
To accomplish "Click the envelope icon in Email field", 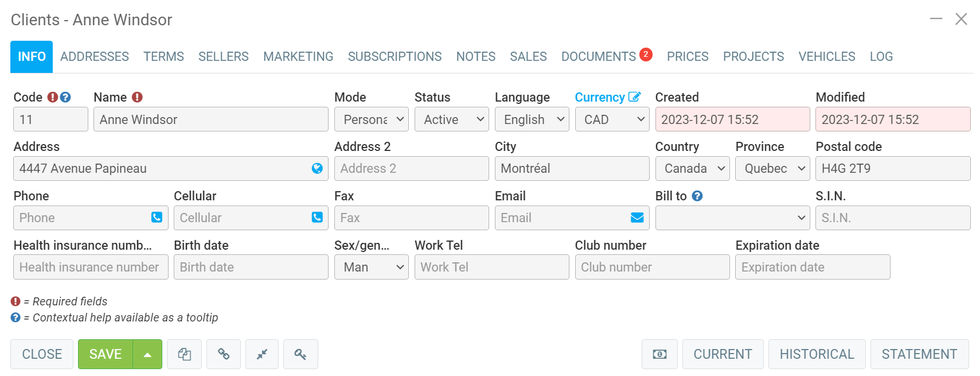I will pyautogui.click(x=637, y=218).
